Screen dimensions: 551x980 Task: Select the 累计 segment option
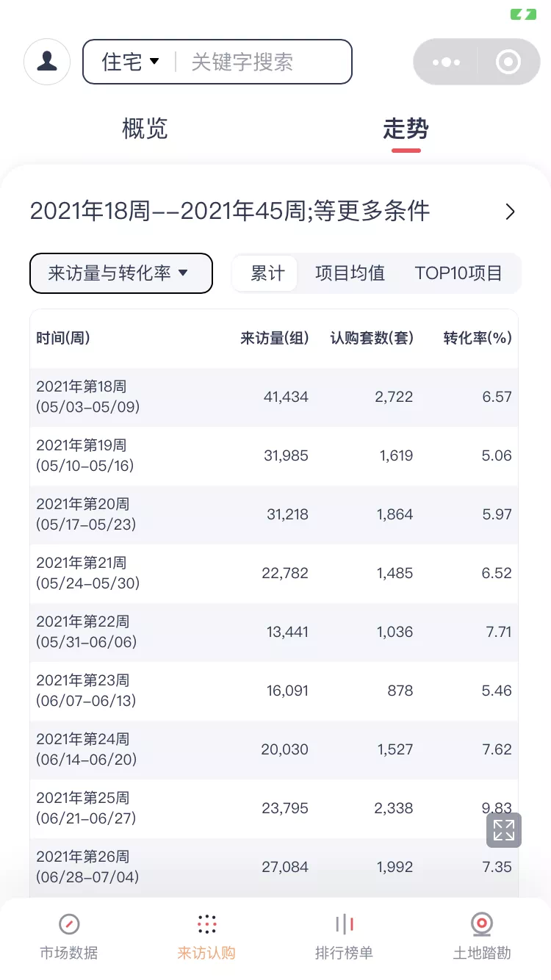pos(267,273)
